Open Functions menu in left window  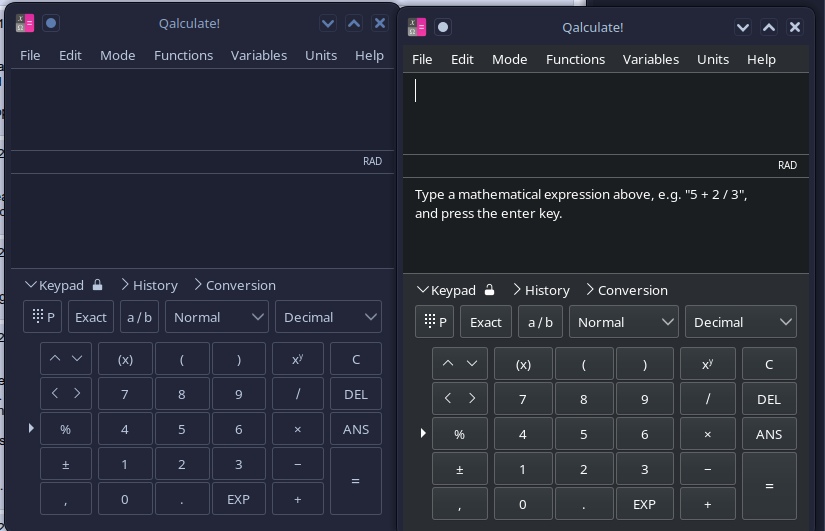183,55
